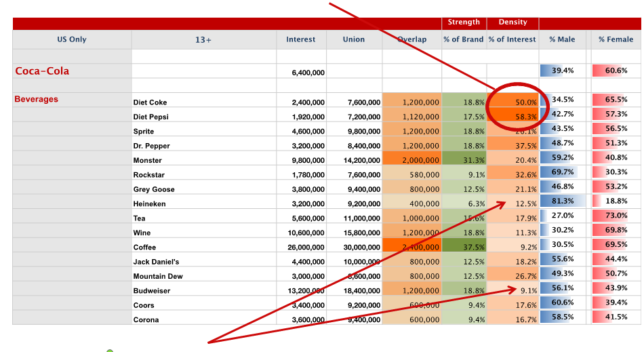
Task: Click the US Only header cell
Action: click(x=72, y=39)
